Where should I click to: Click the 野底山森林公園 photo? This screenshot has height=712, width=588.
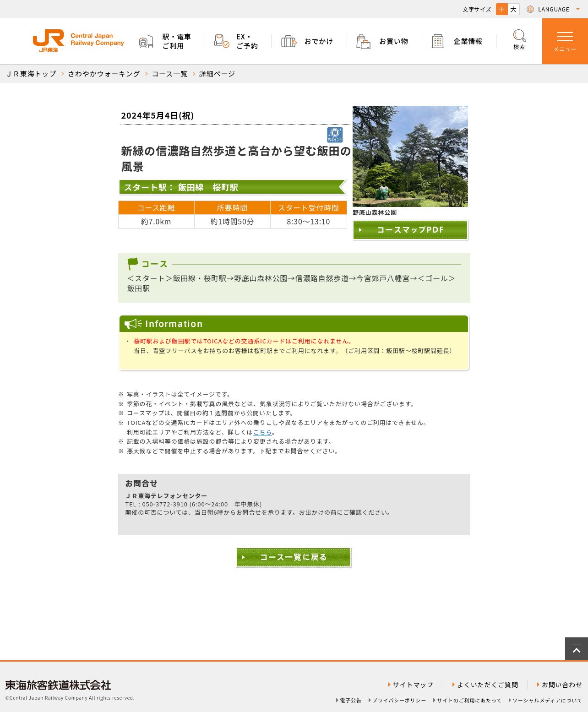410,156
